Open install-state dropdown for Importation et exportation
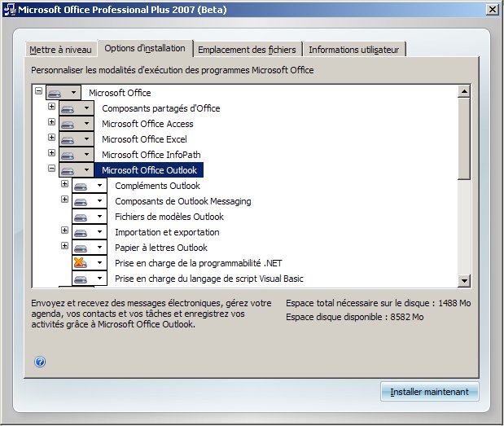The width and height of the screenshot is (504, 426). tap(90, 232)
